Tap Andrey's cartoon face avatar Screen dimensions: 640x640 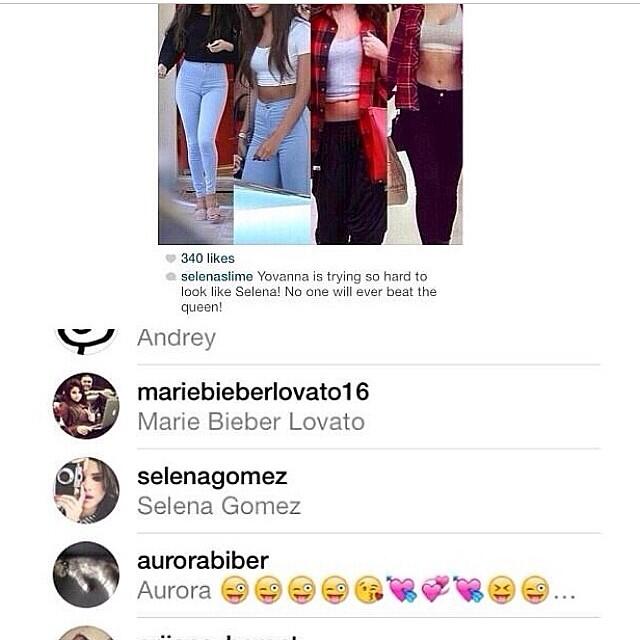tap(86, 341)
